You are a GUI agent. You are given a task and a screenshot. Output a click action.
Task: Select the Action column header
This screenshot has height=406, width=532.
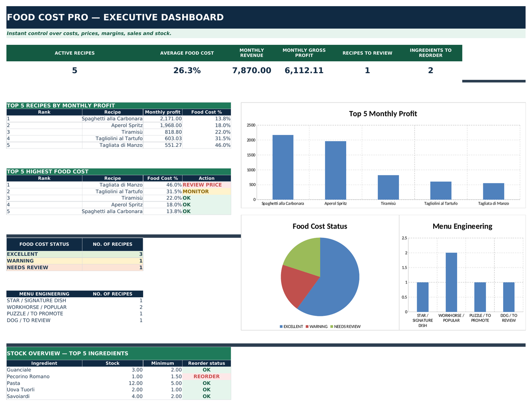pos(207,178)
